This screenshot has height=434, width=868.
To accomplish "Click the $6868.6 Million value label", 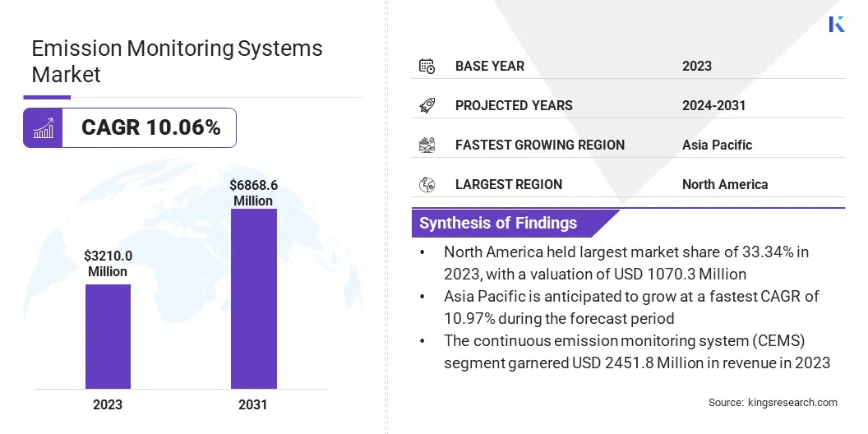I will pos(253,194).
